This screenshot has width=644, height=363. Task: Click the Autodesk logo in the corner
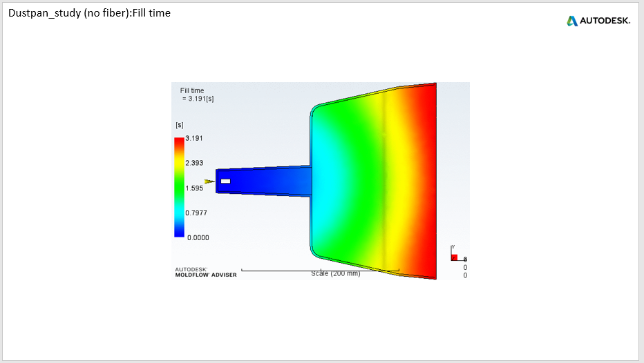click(x=598, y=21)
